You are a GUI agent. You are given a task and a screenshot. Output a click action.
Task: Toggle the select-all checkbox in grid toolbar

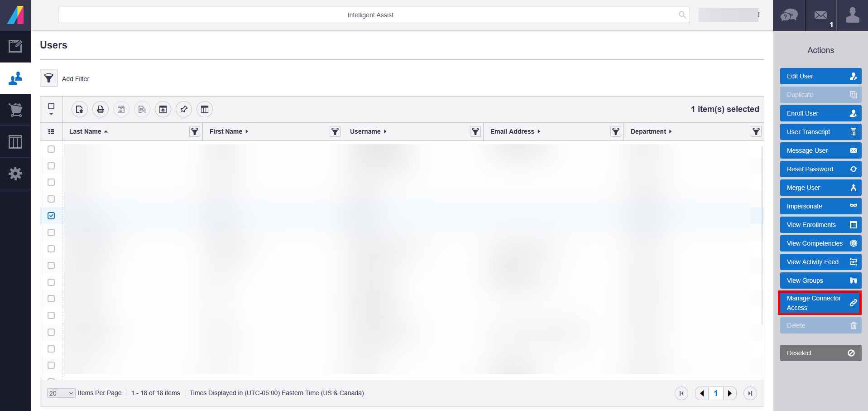point(51,106)
